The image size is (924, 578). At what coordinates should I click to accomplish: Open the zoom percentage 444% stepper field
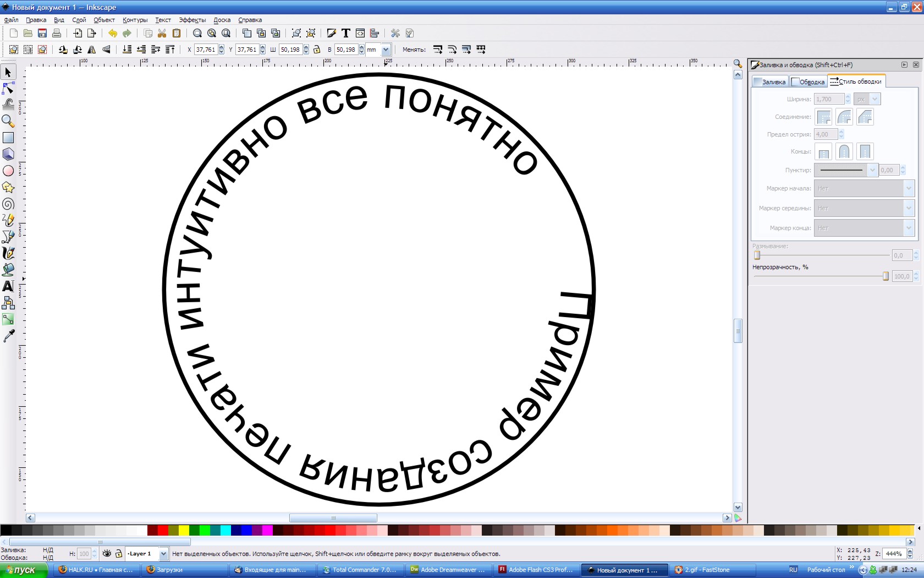point(894,554)
